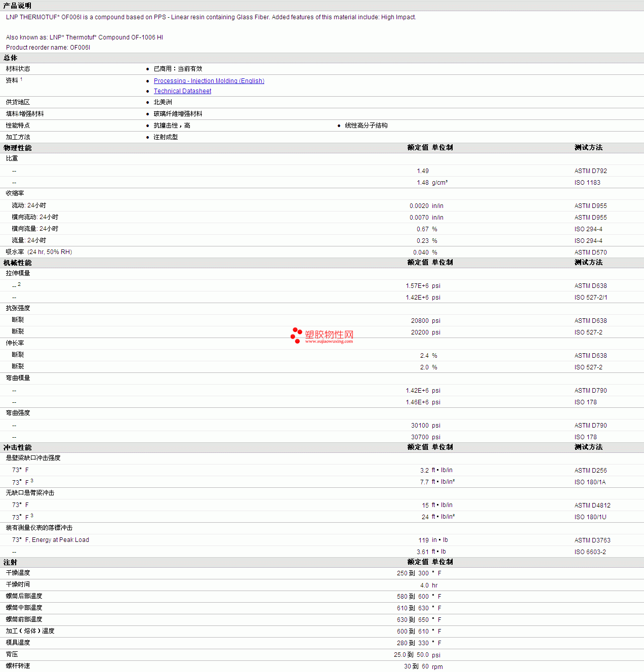Click the 'ISO 180/1A' test method
644x672 pixels.
(590, 482)
